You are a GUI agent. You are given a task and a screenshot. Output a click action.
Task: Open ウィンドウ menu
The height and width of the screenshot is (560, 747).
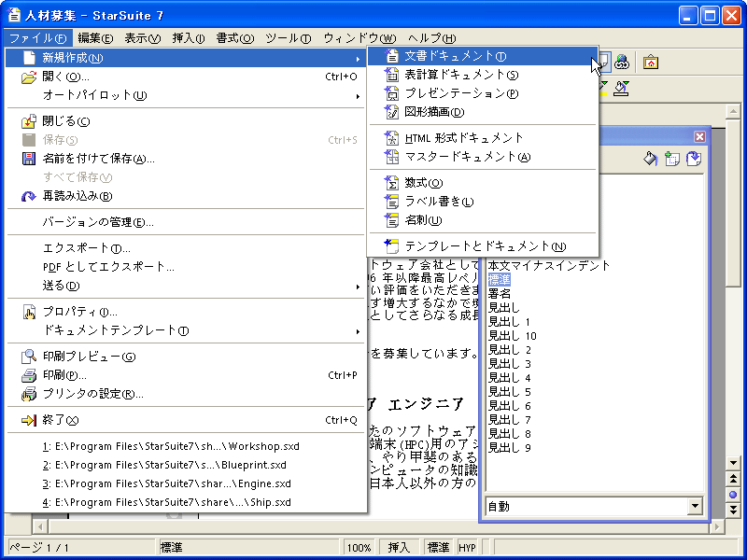pos(359,38)
